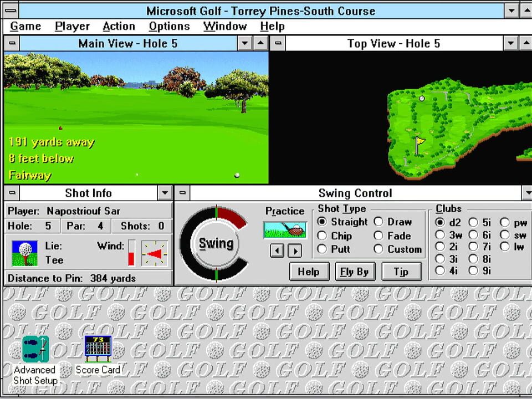The height and width of the screenshot is (399, 532).
Task: Click the right aim arrow under Practice
Action: [295, 250]
